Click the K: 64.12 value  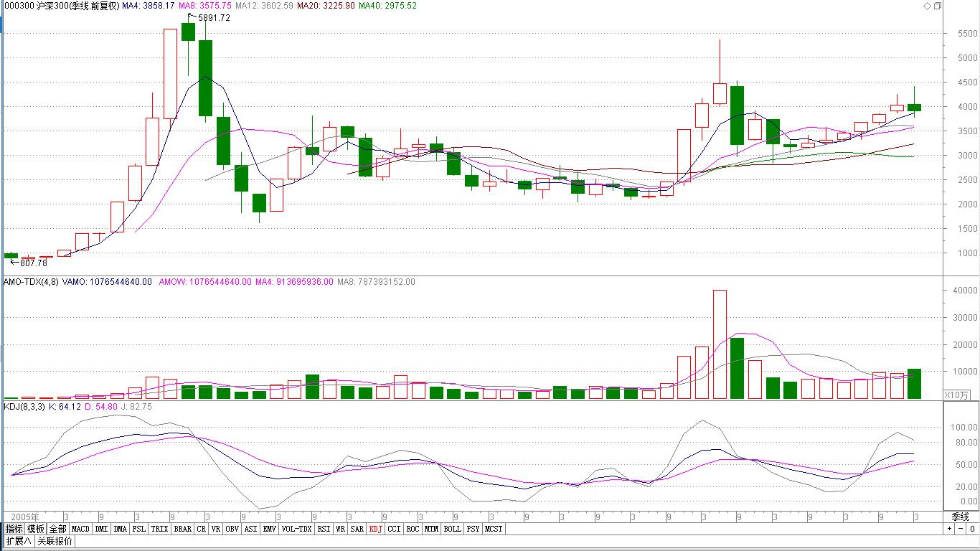tap(65, 407)
